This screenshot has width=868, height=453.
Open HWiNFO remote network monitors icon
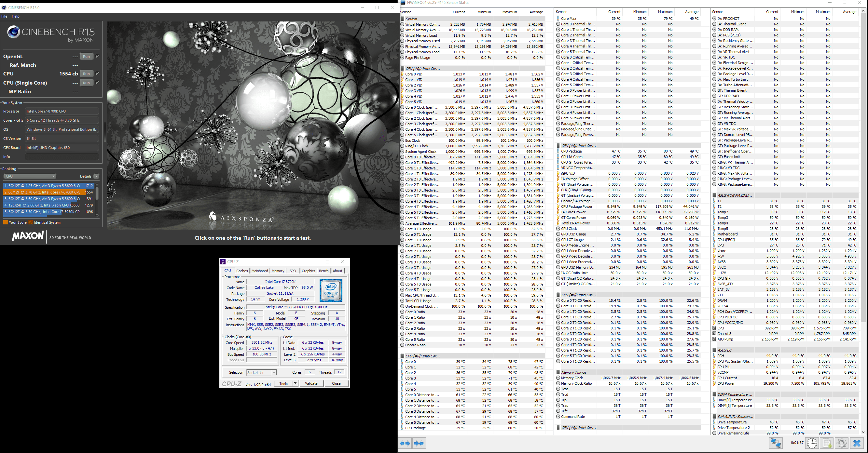click(x=775, y=443)
